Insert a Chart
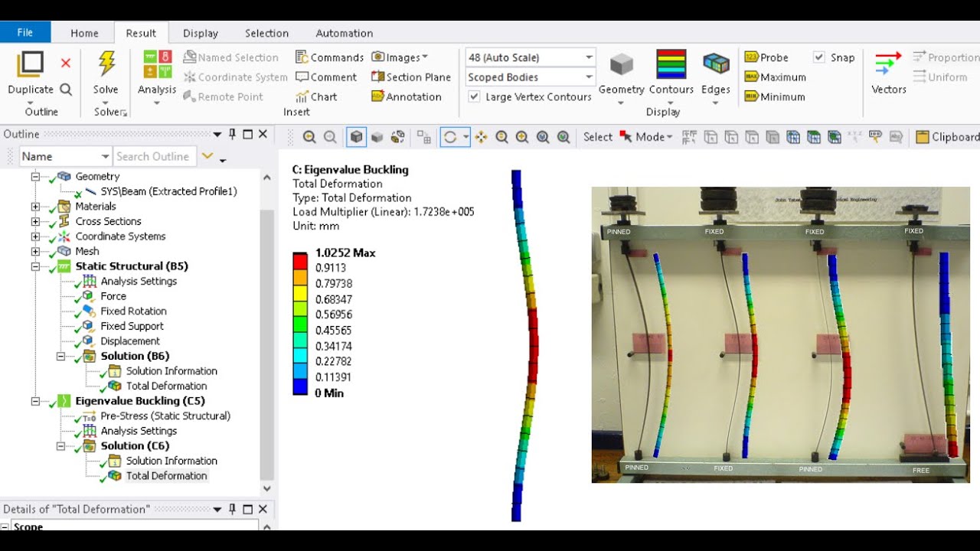Image resolution: width=980 pixels, height=551 pixels. coord(316,97)
